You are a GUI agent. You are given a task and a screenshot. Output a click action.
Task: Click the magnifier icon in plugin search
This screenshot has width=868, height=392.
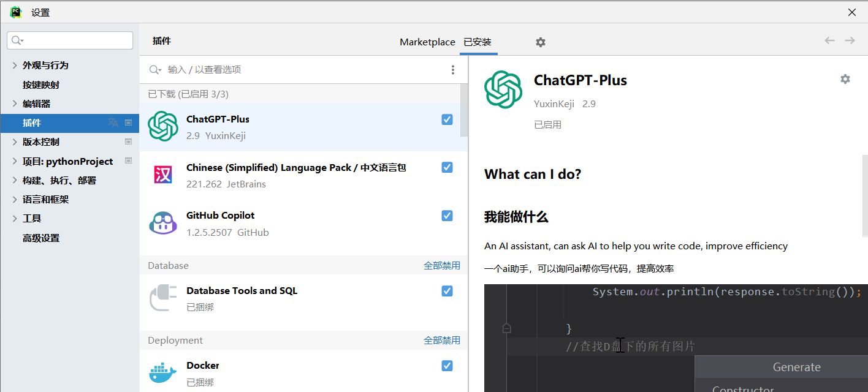(x=156, y=70)
